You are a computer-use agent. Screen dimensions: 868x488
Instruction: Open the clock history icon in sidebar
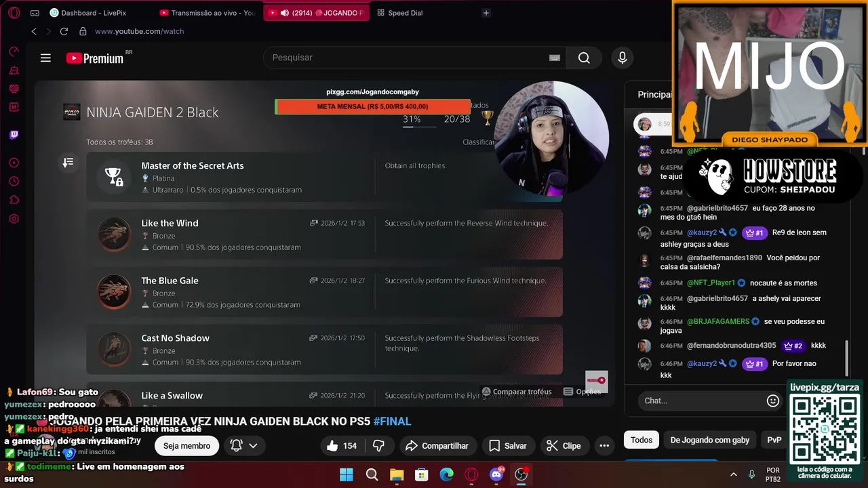(x=14, y=181)
